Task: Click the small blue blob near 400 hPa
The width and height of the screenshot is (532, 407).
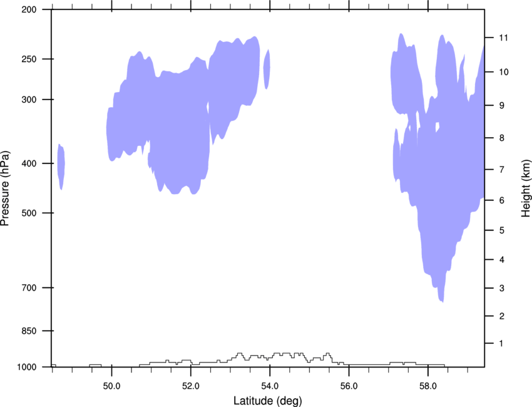Action: (61, 167)
